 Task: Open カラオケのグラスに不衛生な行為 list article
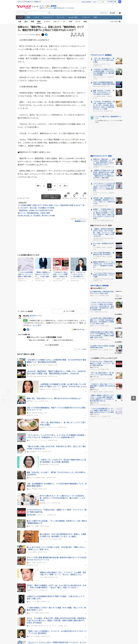point(57,511)
